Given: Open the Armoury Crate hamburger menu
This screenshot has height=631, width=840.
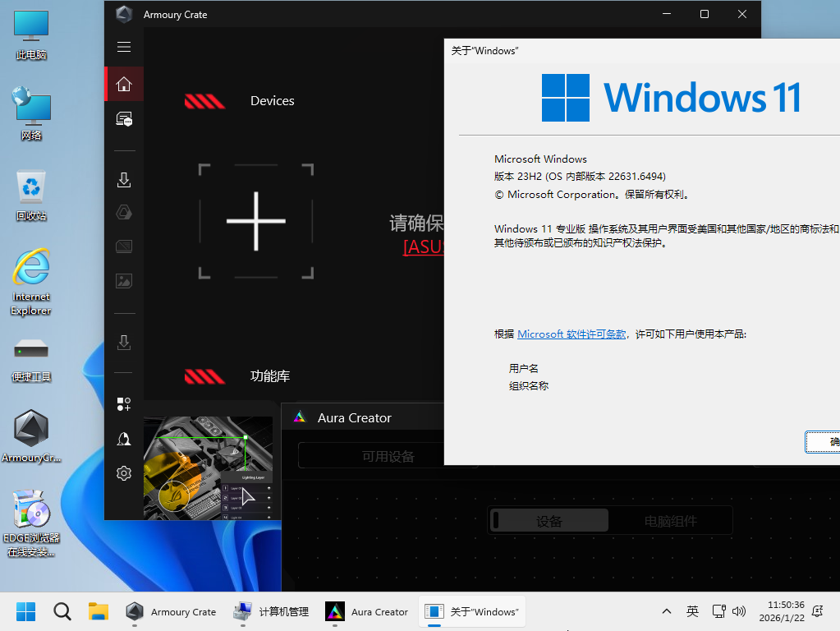Looking at the screenshot, I should (124, 47).
